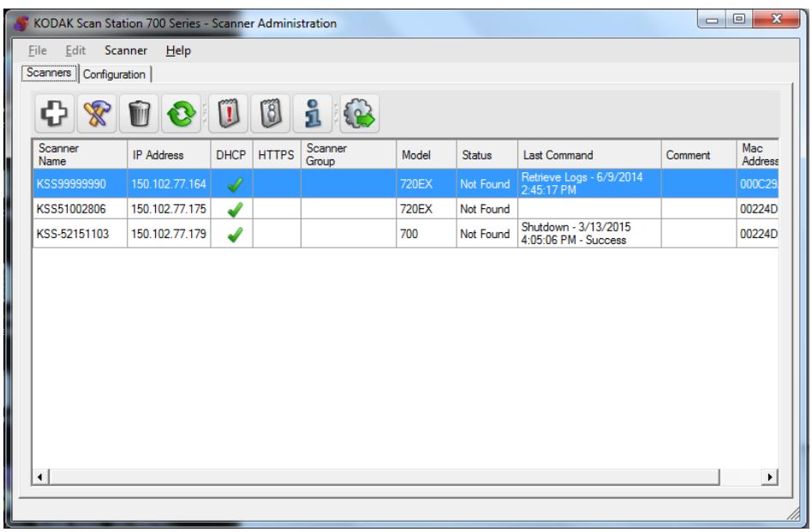Click IP address 150.102.77.179
This screenshot has width=812, height=532.
pyautogui.click(x=169, y=234)
